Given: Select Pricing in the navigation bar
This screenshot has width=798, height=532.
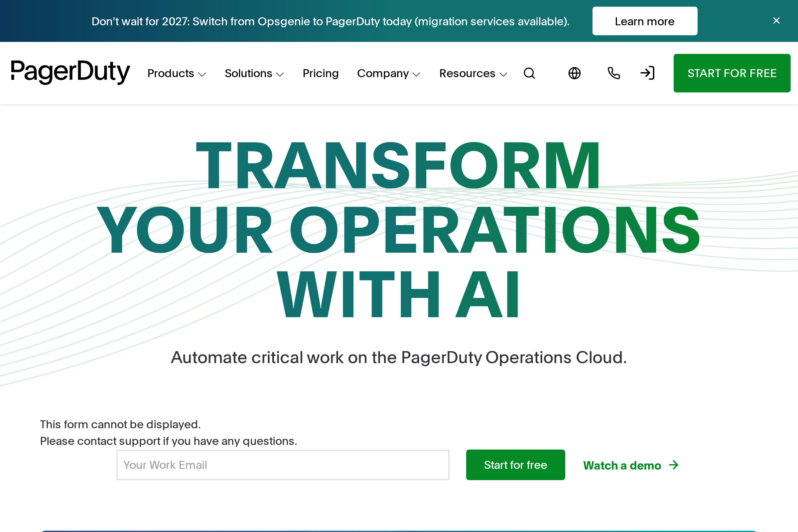Looking at the screenshot, I should coord(320,73).
